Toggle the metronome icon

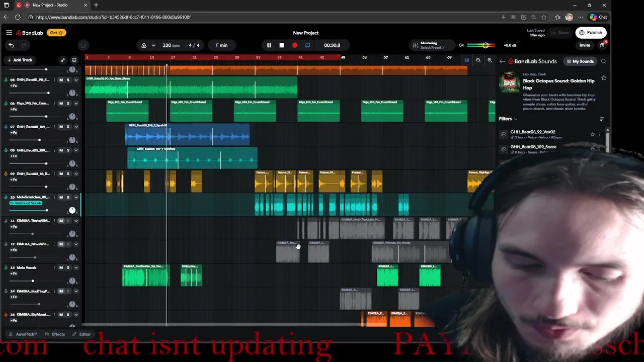[x=144, y=45]
